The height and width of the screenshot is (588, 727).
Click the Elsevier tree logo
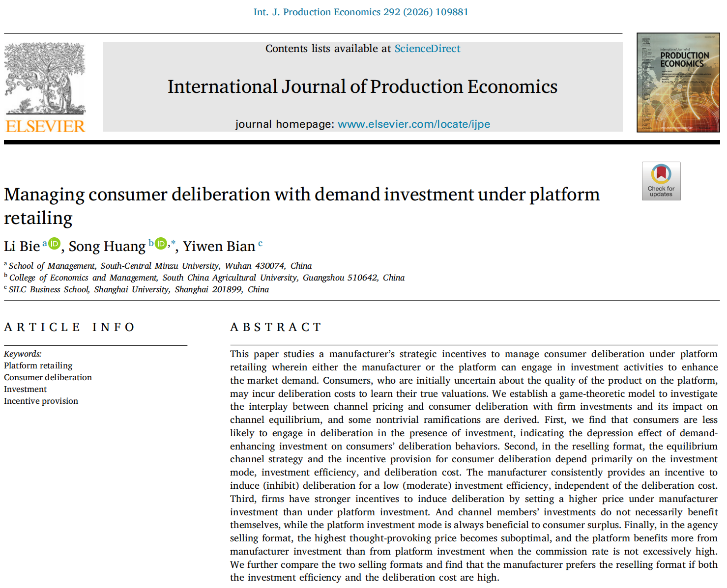[x=45, y=79]
